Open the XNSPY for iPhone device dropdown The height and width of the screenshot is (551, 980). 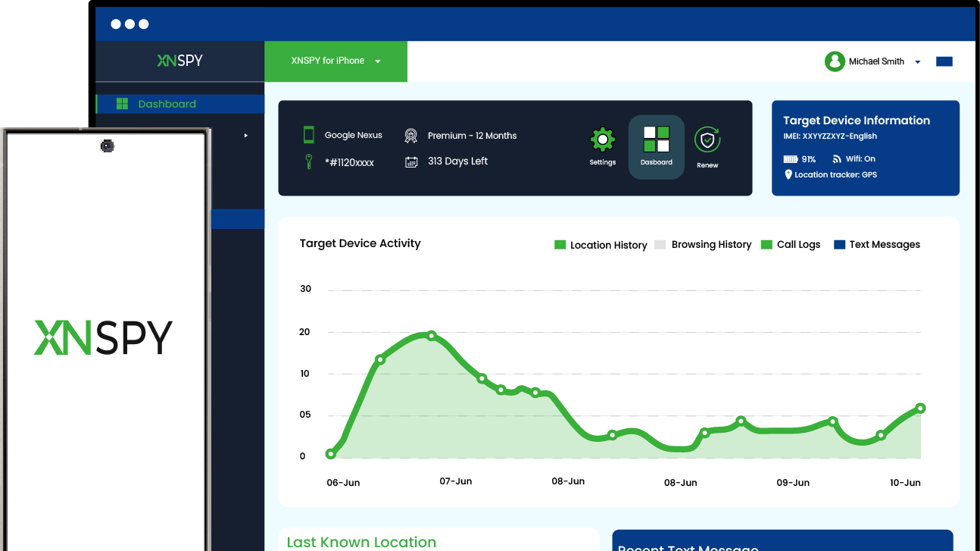(x=336, y=61)
